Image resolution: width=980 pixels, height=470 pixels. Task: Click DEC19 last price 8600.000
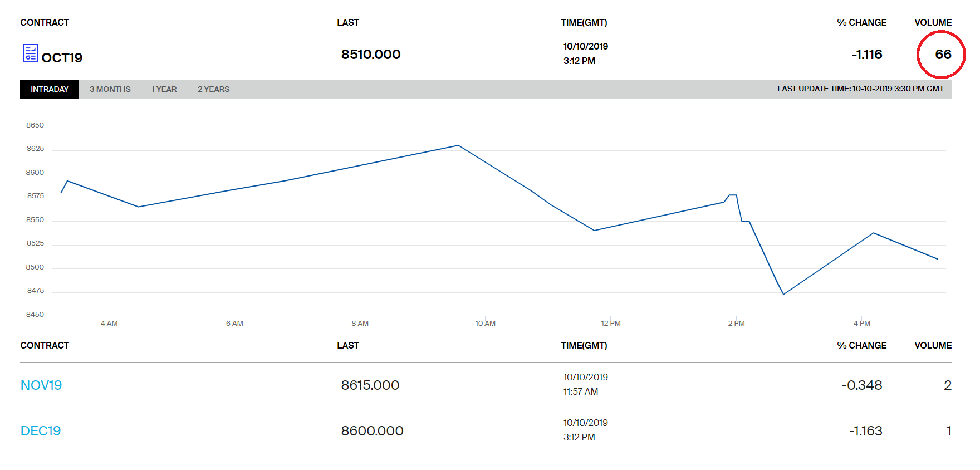pyautogui.click(x=372, y=431)
